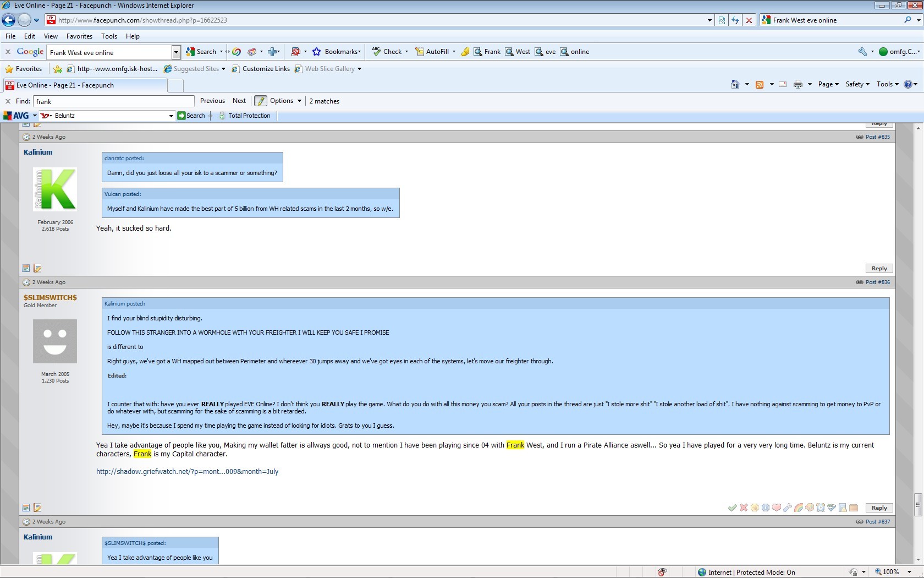Click Next in the find bar
This screenshot has width=924, height=578.
click(x=239, y=101)
